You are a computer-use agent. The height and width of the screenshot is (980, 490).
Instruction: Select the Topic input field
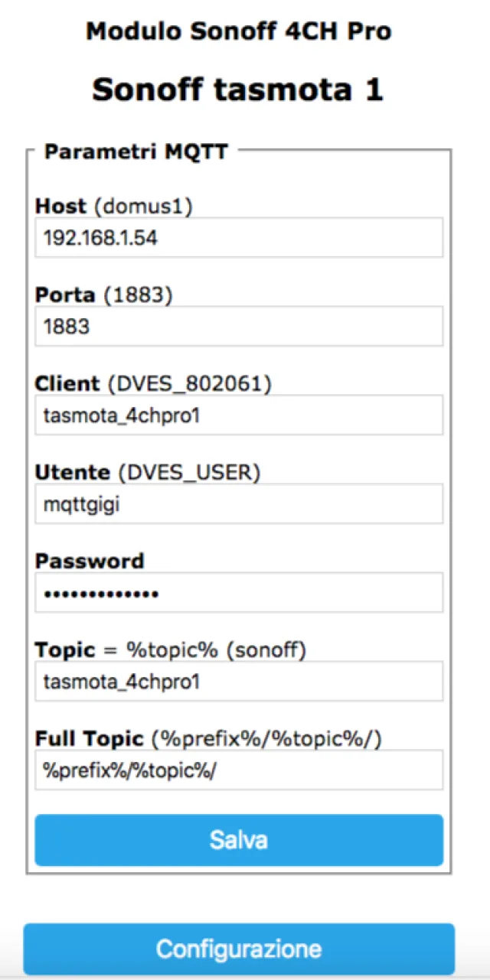239,681
